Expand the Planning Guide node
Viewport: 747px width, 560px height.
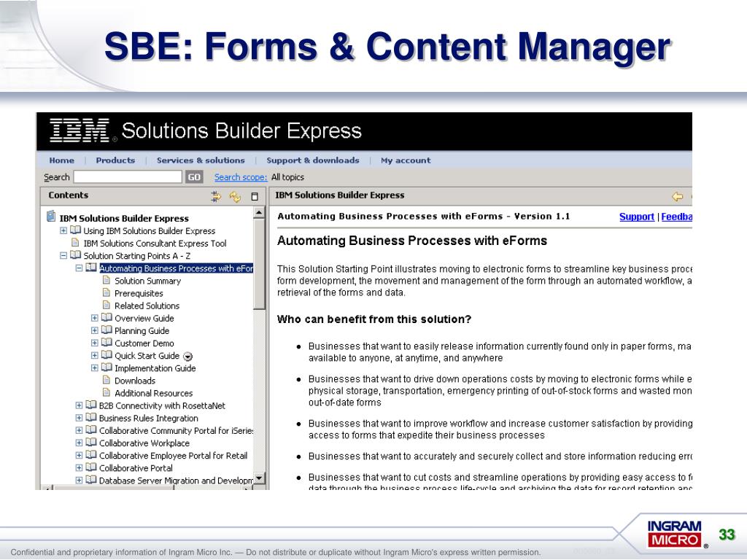[x=94, y=330]
